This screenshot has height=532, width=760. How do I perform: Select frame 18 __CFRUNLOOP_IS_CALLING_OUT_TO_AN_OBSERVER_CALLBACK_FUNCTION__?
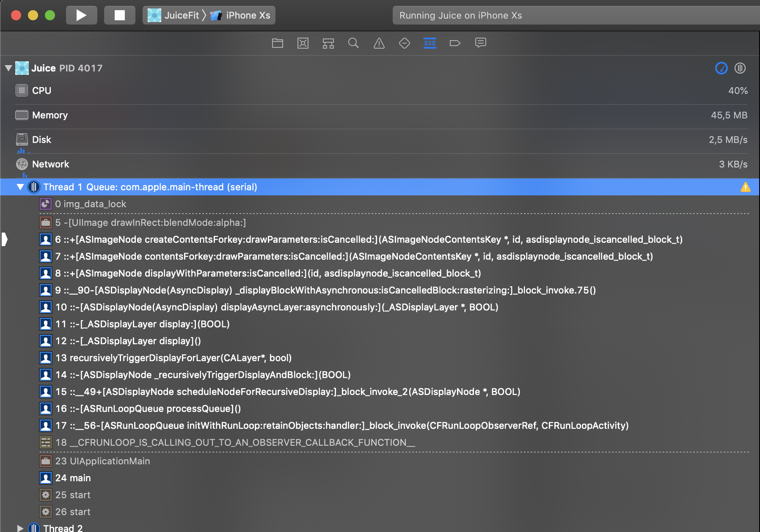click(x=380, y=442)
